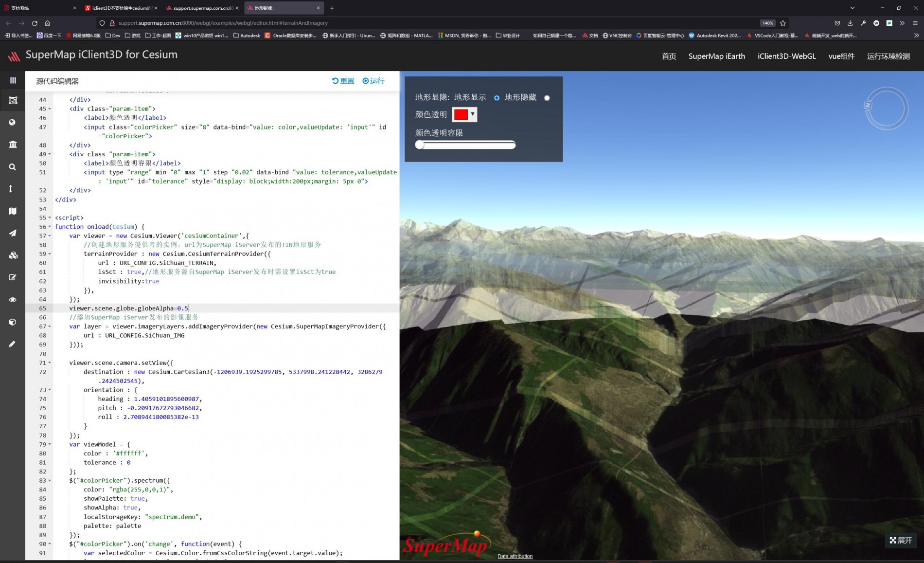This screenshot has width=924, height=563.
Task: Open Autodesk bookmarks folder
Action: pyautogui.click(x=247, y=36)
